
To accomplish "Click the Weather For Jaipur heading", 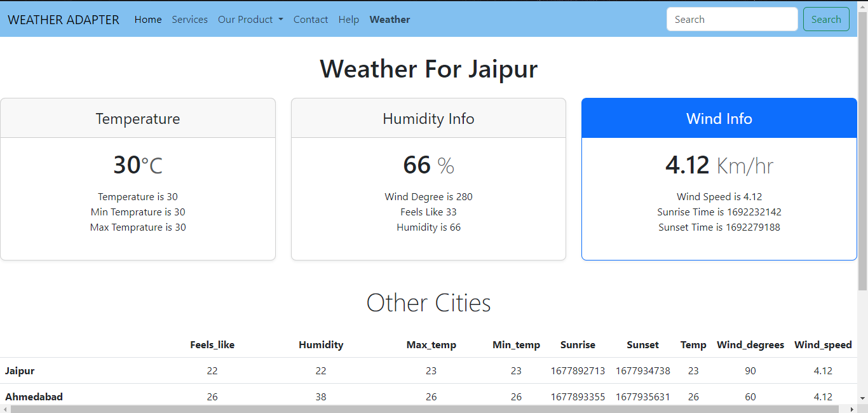I will click(428, 69).
